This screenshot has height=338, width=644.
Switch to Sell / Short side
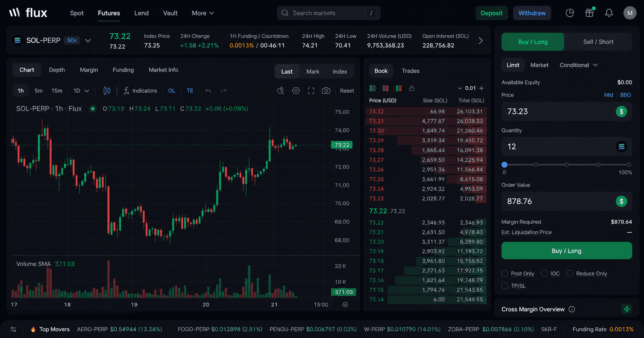(598, 42)
